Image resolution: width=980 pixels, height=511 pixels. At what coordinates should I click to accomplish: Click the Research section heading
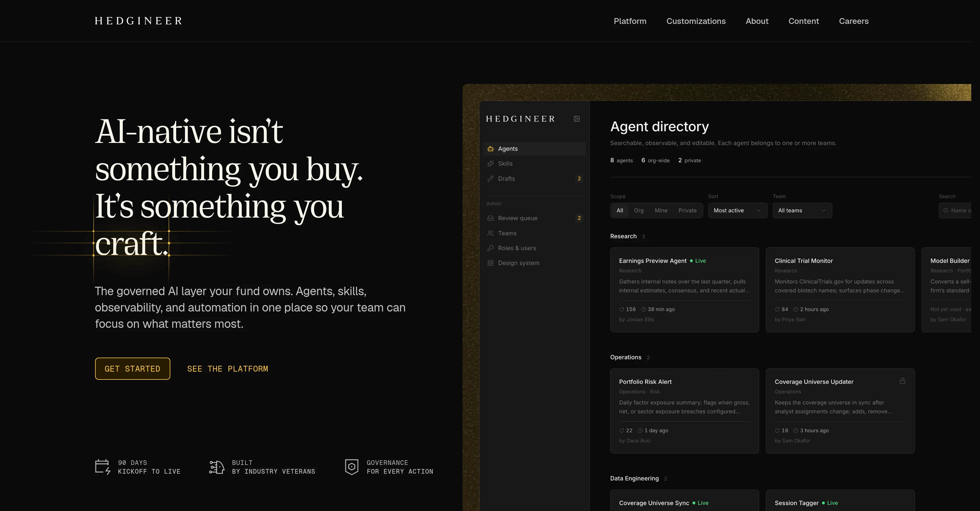(623, 236)
